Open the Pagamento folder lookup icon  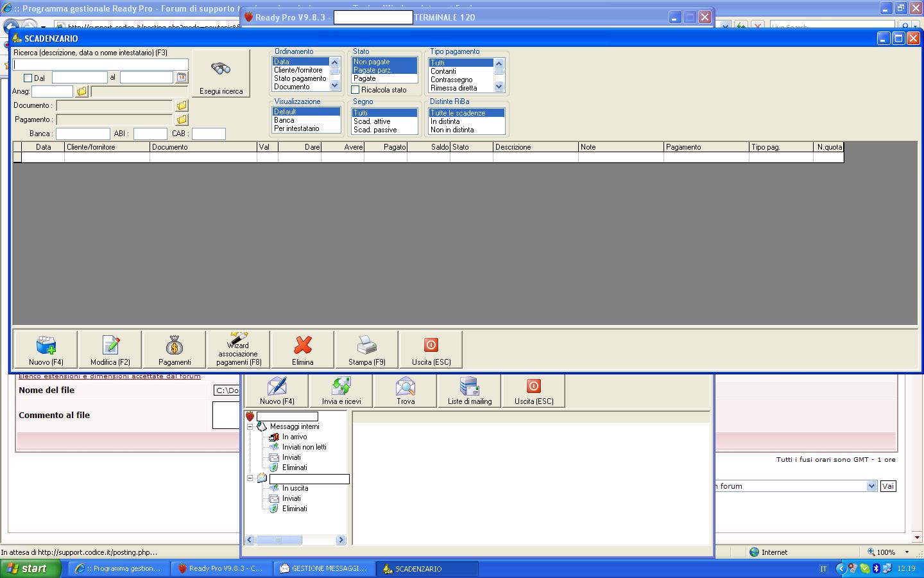click(182, 119)
